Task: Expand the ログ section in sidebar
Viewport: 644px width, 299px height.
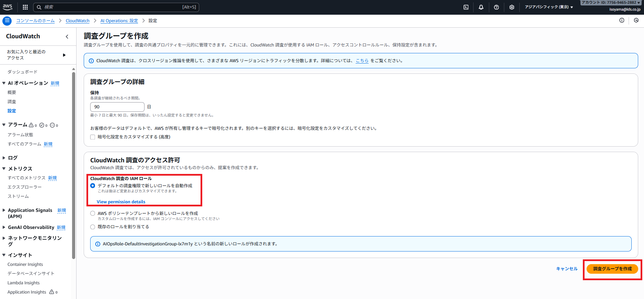Action: click(x=13, y=158)
